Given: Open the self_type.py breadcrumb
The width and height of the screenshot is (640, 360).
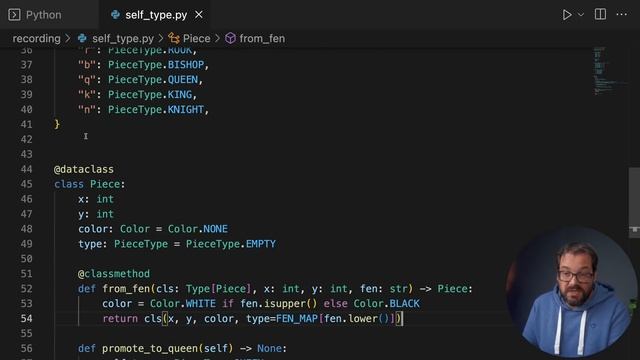Looking at the screenshot, I should (x=122, y=39).
